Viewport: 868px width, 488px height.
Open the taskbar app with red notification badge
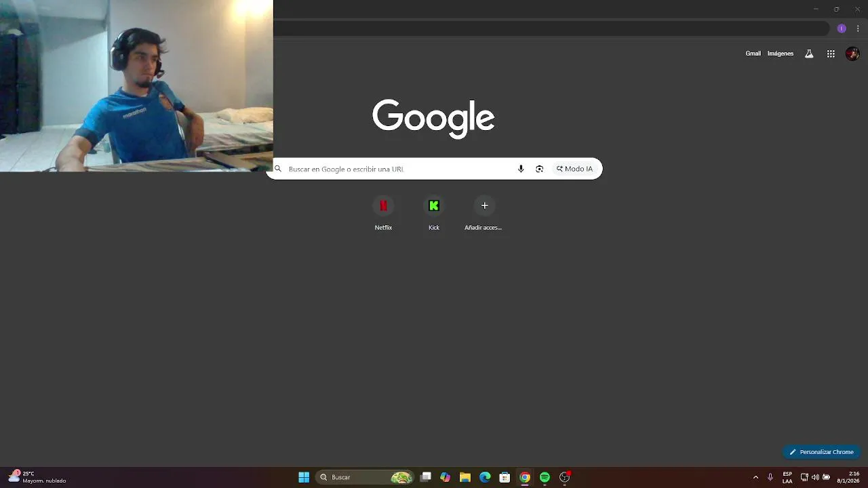click(x=564, y=477)
